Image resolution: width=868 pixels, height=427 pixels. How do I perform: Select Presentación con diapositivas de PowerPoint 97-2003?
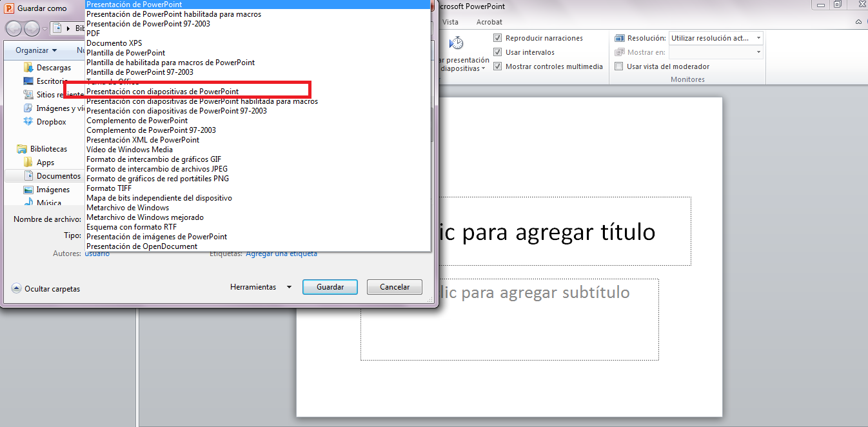tap(258, 111)
